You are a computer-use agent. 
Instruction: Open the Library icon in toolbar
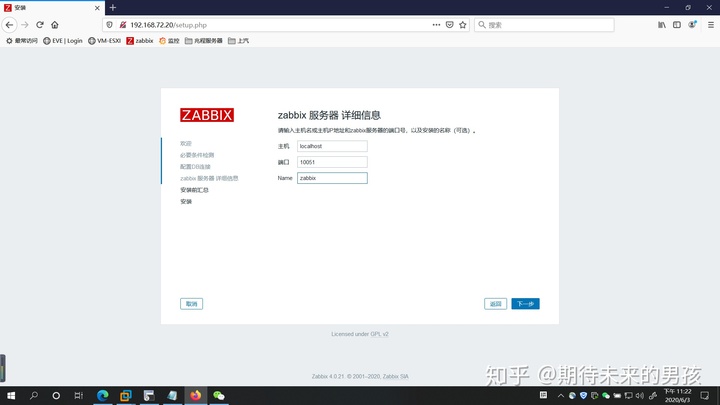point(662,25)
